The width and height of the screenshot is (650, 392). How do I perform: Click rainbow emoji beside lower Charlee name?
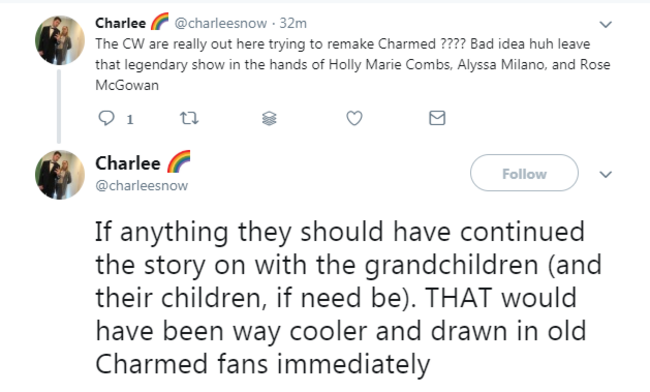179,161
